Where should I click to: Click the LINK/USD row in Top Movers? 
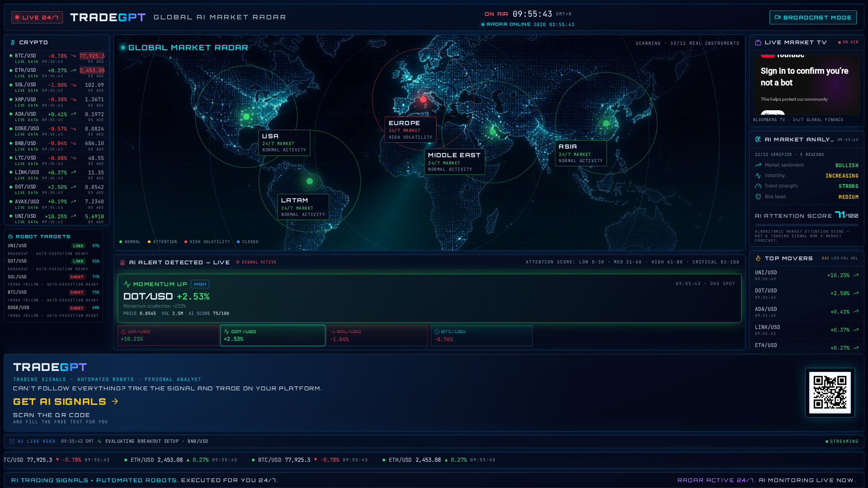tap(807, 330)
